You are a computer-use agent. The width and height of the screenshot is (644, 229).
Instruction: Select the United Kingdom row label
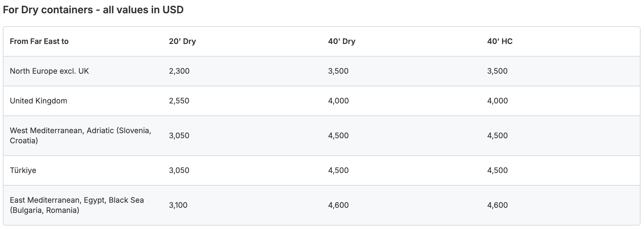tap(39, 101)
